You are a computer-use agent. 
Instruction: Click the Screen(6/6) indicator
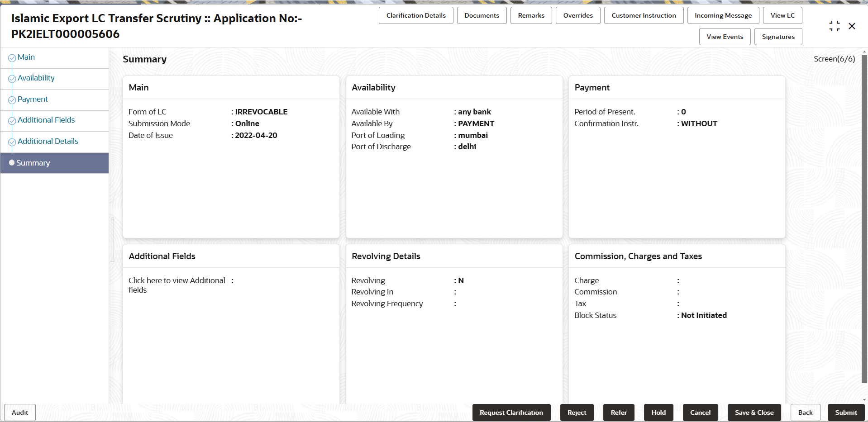834,59
